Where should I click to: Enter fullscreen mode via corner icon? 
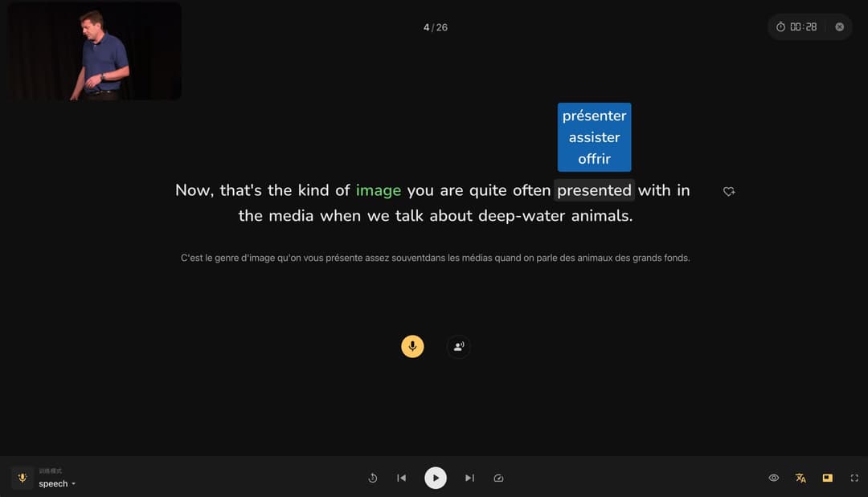pos(854,478)
